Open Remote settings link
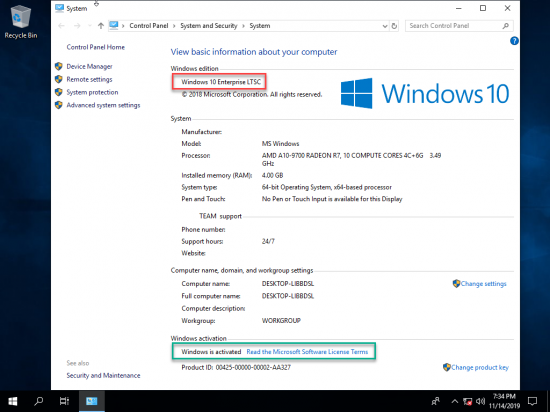This screenshot has height=412, width=550. tap(89, 79)
